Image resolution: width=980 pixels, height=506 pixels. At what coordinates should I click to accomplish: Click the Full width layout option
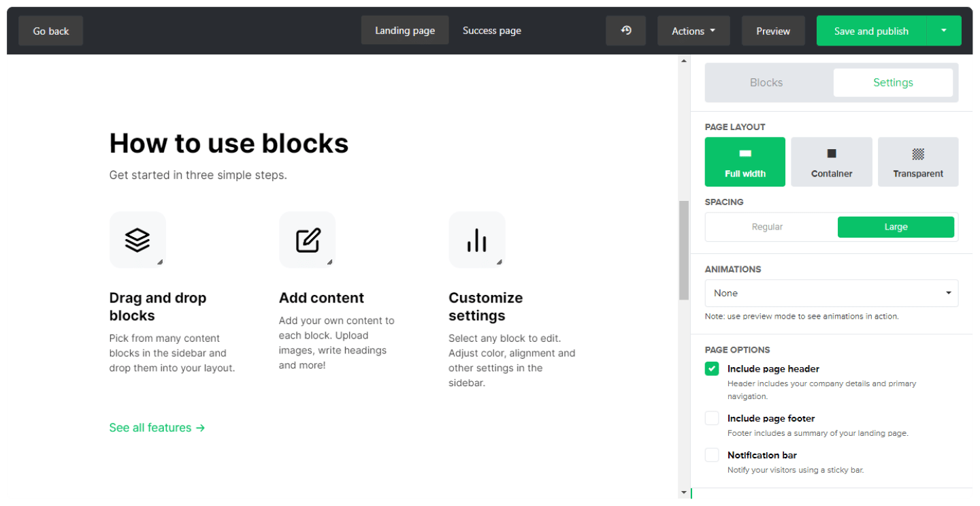point(745,162)
